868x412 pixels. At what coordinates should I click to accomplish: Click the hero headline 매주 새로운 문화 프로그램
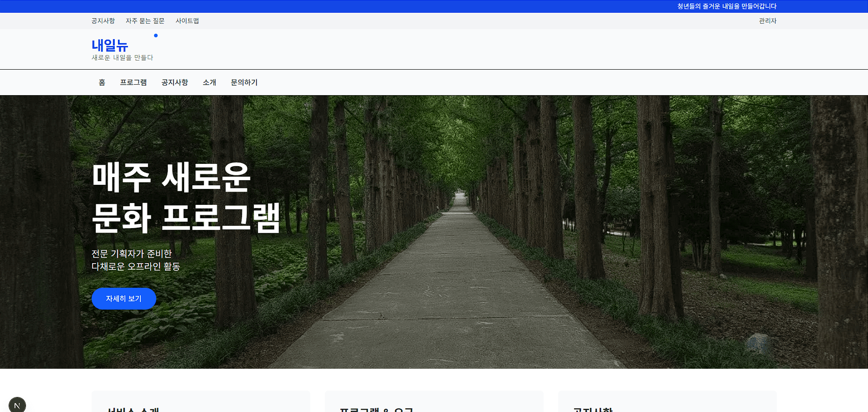186,199
